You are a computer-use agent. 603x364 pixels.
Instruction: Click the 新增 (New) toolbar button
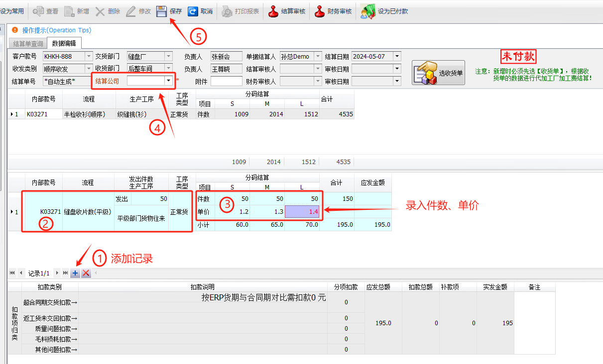(x=76, y=11)
